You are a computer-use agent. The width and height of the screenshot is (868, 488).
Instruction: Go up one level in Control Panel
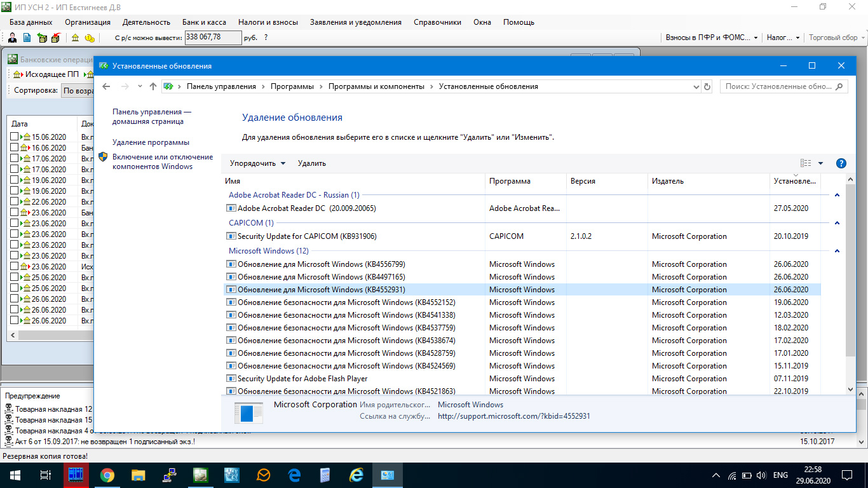[153, 86]
